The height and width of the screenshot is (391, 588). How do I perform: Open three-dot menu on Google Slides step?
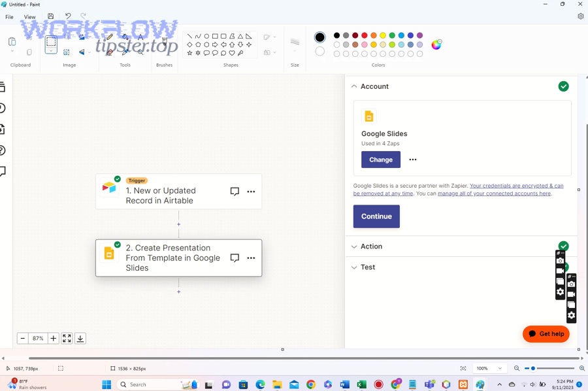[x=251, y=258]
